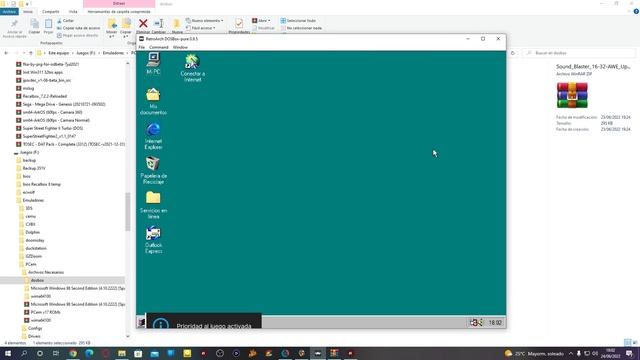Open Servicios en línea folder icon
The width and height of the screenshot is (640, 360).
153,205
